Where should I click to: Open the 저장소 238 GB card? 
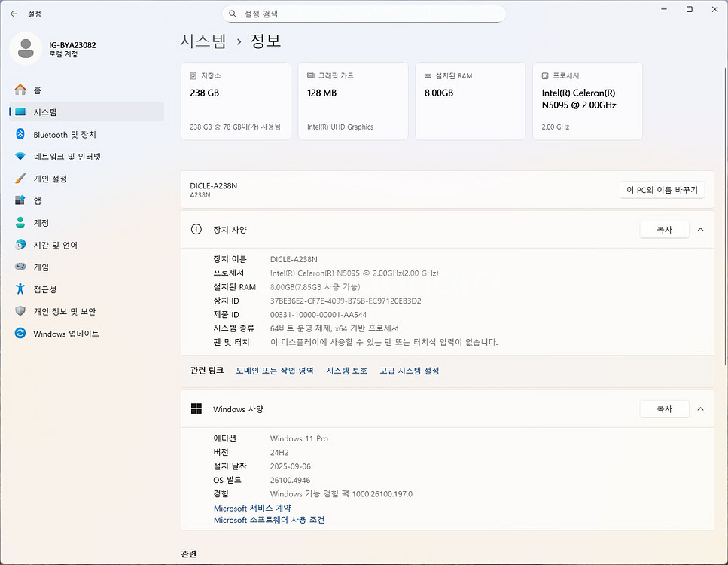click(236, 101)
